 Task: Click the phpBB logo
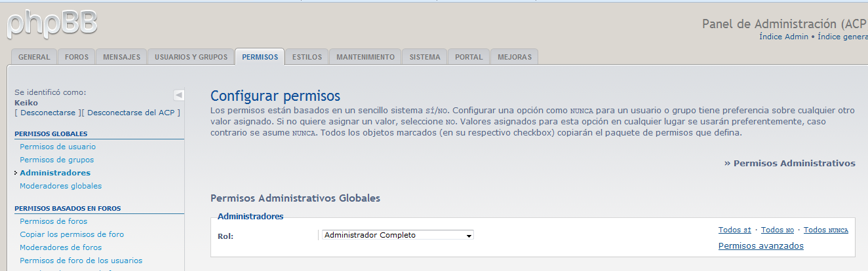pos(52,24)
